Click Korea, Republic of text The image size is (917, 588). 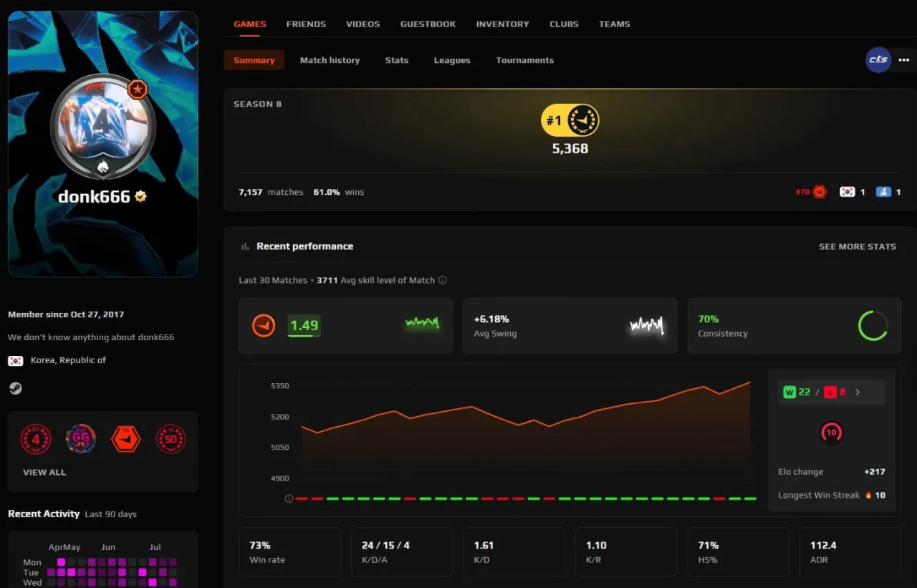click(68, 360)
